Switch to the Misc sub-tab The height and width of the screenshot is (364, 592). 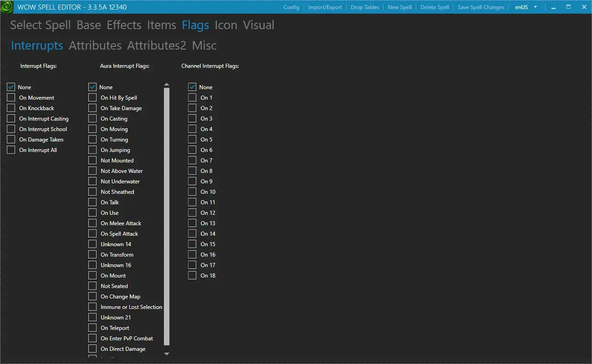point(204,45)
